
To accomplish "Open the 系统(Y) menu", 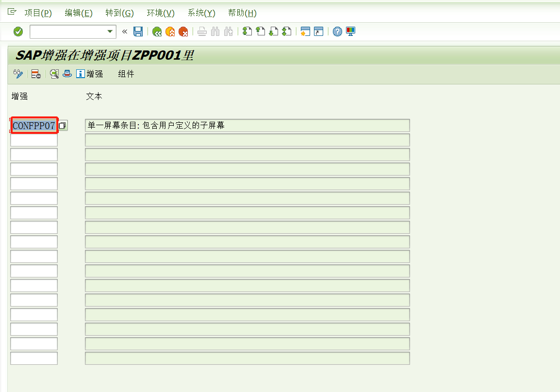I will [x=201, y=13].
